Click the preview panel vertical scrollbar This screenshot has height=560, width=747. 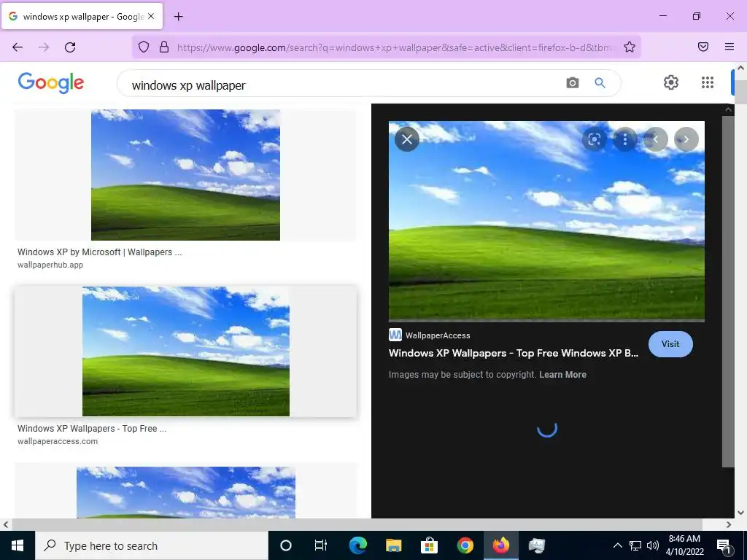[728, 291]
